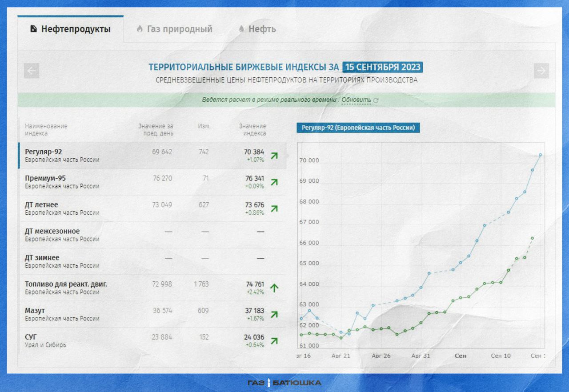Click the index value 73 676
The image size is (569, 392).
[255, 205]
